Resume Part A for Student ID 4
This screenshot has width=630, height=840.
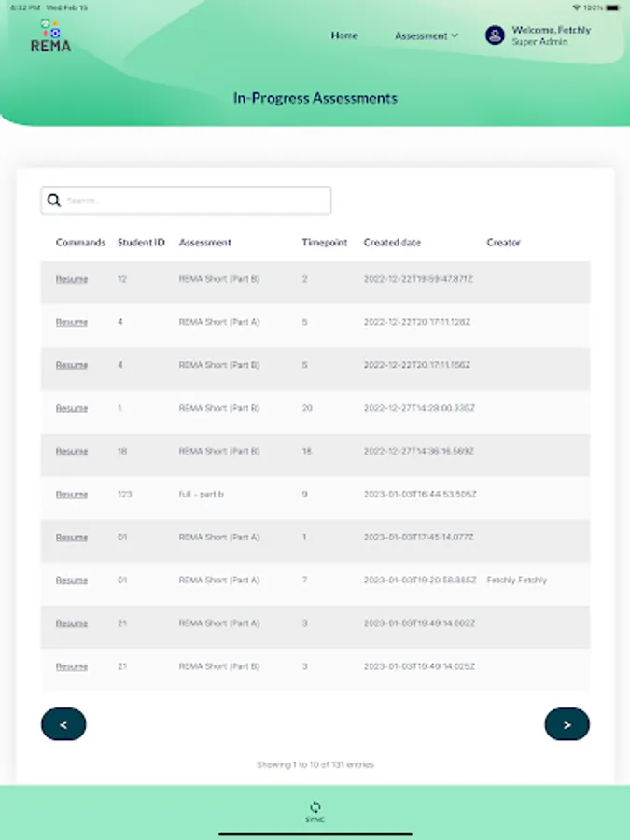72,322
